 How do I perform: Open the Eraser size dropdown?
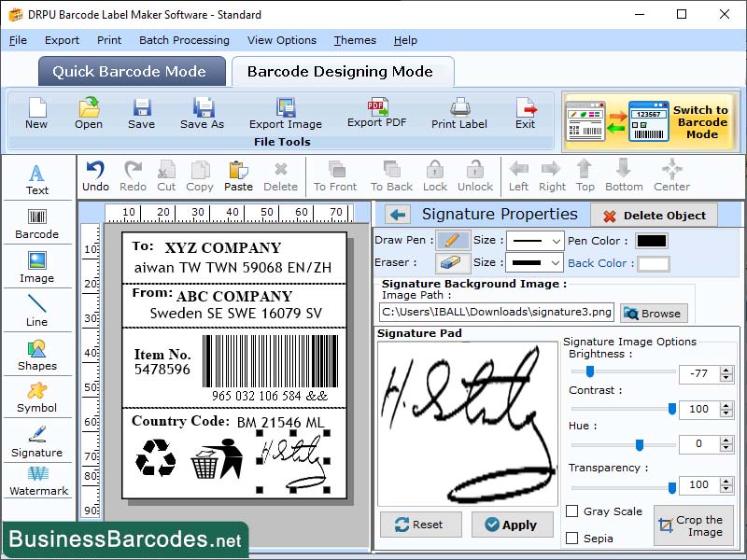coord(534,262)
